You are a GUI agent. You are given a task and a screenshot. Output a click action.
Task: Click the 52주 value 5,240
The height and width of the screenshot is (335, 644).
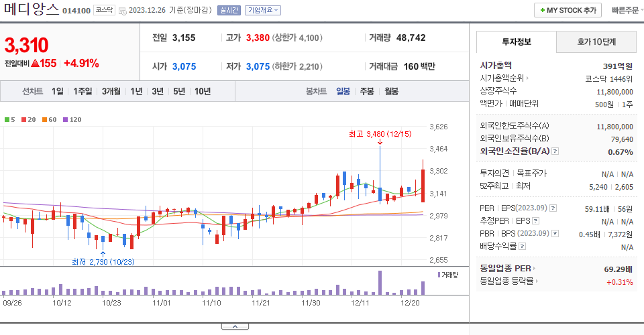tap(598, 187)
